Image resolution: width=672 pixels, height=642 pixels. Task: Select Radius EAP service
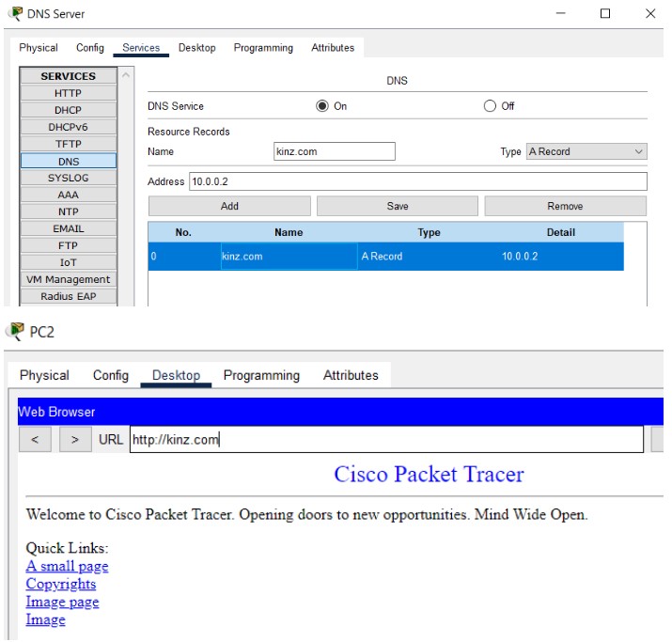click(69, 297)
